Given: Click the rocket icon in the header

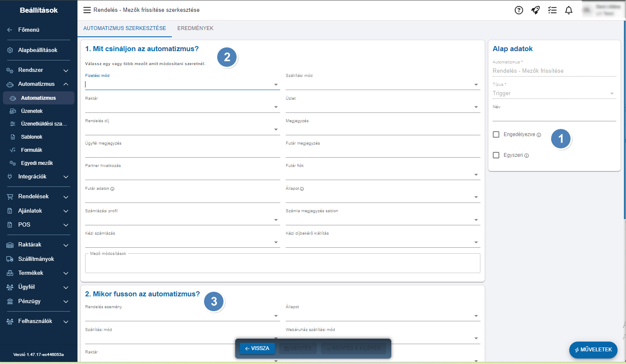Looking at the screenshot, I should pyautogui.click(x=535, y=10).
